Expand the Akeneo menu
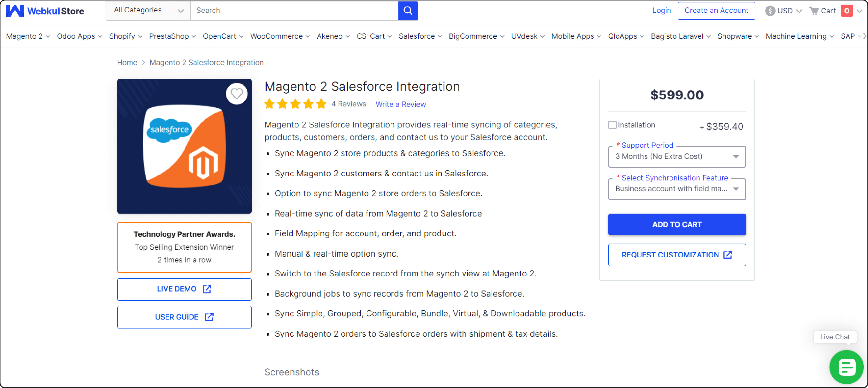868x388 pixels. [x=333, y=36]
